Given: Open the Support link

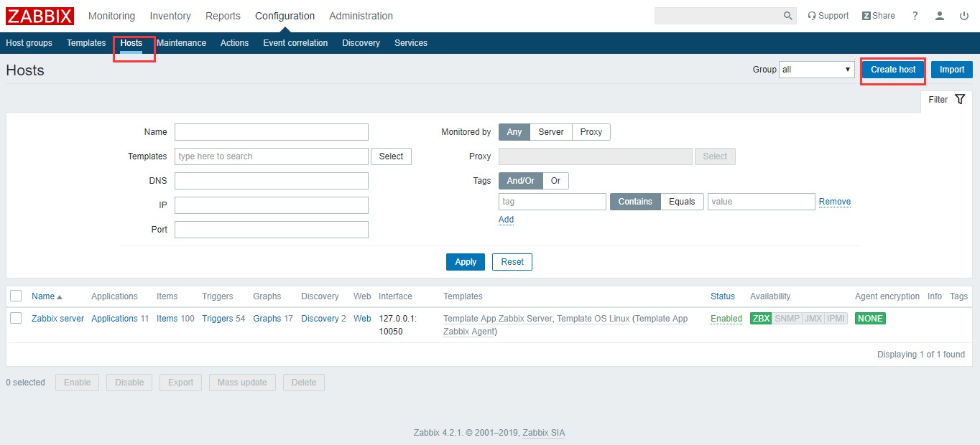Looking at the screenshot, I should click(x=828, y=16).
